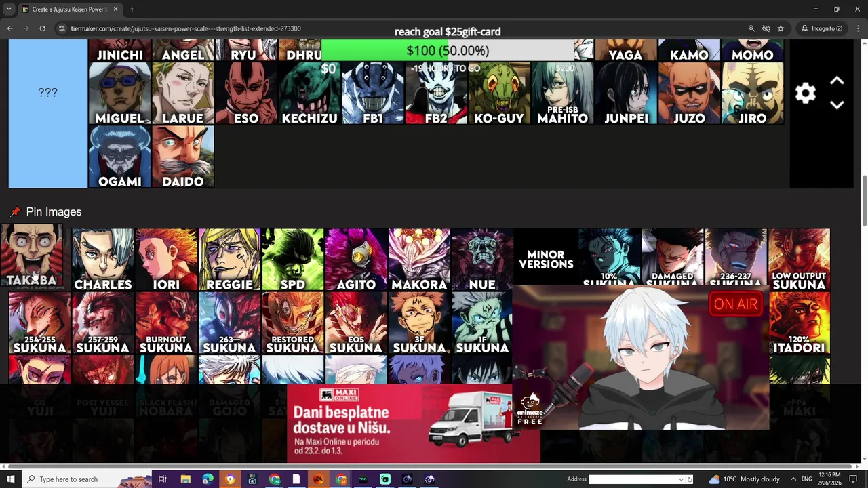Click the Maxi Online delivery ad banner
Screen dimensions: 868x488
[413, 424]
